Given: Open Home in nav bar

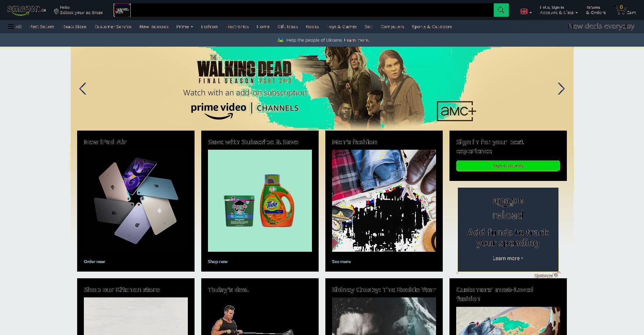Looking at the screenshot, I should [x=263, y=27].
